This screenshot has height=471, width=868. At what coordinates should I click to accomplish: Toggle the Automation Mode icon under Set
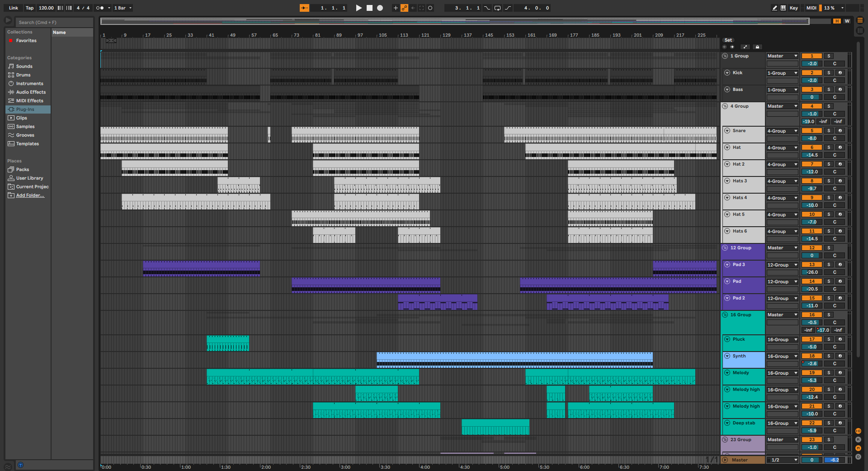click(745, 47)
